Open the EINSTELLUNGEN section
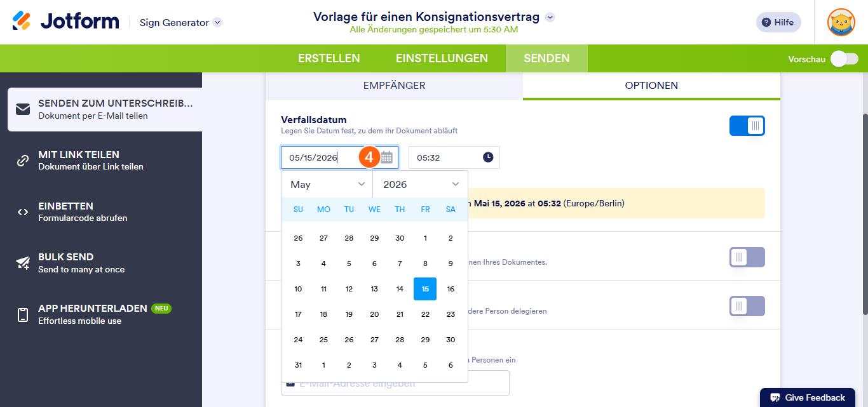Viewport: 868px width, 407px height. pyautogui.click(x=442, y=58)
